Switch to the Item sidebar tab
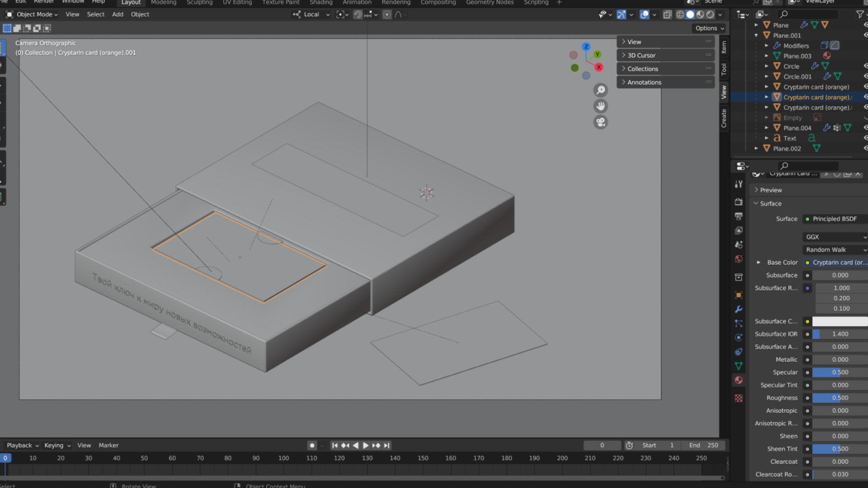The height and width of the screenshot is (488, 868). 724,47
